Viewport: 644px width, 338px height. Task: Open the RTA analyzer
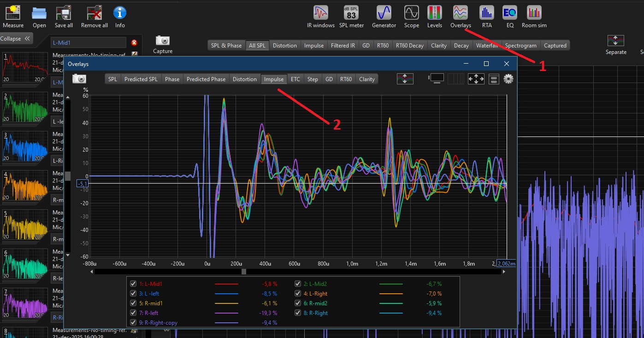click(x=486, y=13)
